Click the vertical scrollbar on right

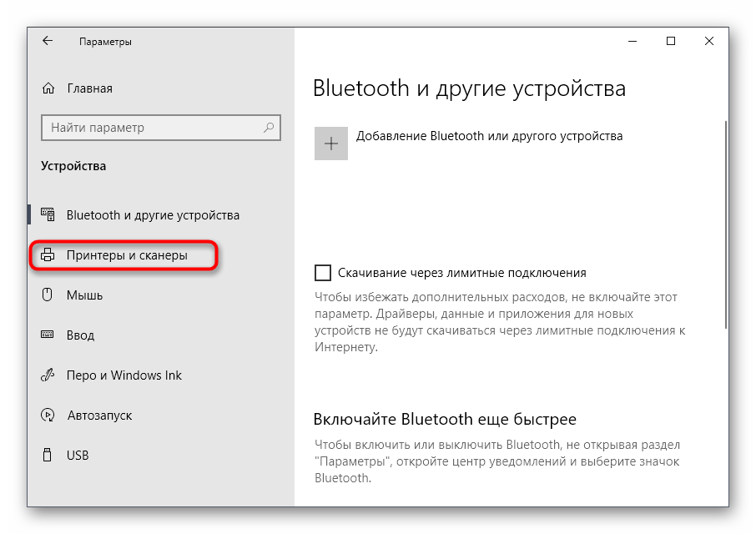726,224
